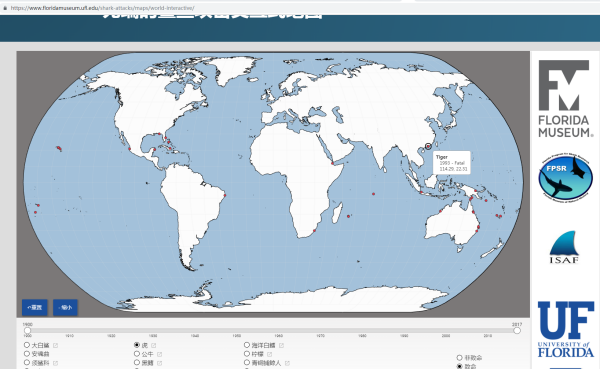Click the Florida Museum logo
600x369 pixels.
coord(565,98)
